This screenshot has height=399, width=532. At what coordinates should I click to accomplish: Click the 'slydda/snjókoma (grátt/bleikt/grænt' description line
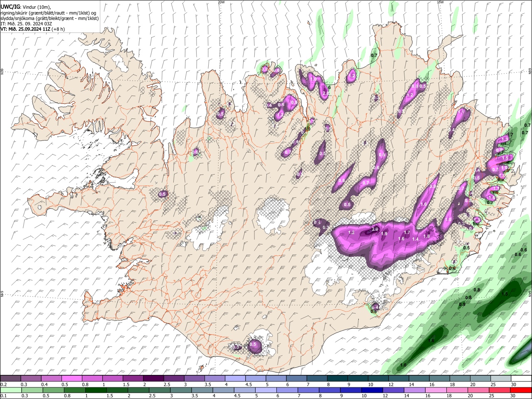[x=49, y=18]
